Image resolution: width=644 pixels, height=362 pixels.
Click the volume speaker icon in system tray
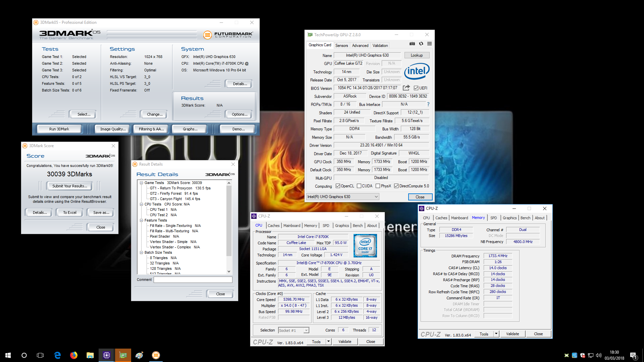pyautogui.click(x=599, y=355)
